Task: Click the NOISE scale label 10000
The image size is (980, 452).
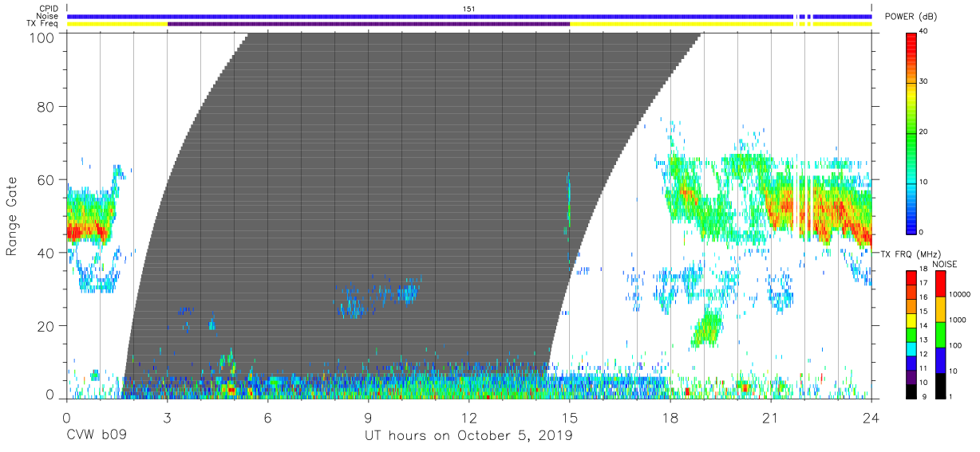Action: pyautogui.click(x=960, y=296)
